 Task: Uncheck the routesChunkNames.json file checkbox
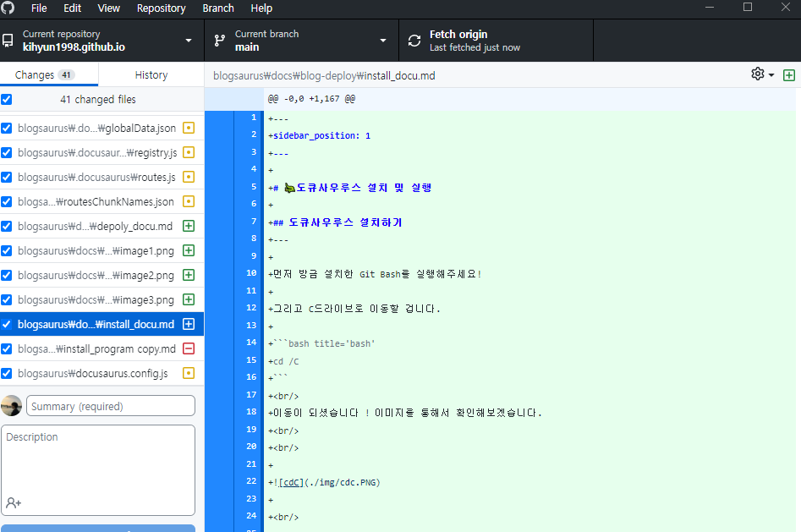(x=7, y=201)
